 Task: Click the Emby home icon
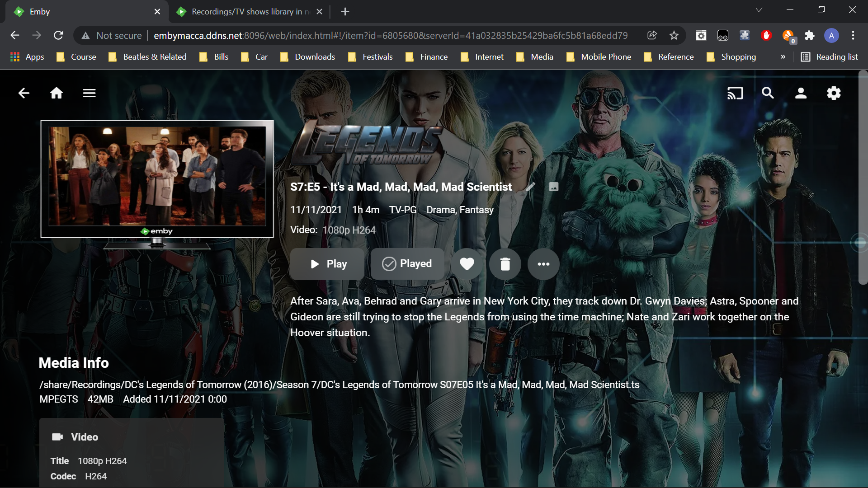[x=57, y=93]
